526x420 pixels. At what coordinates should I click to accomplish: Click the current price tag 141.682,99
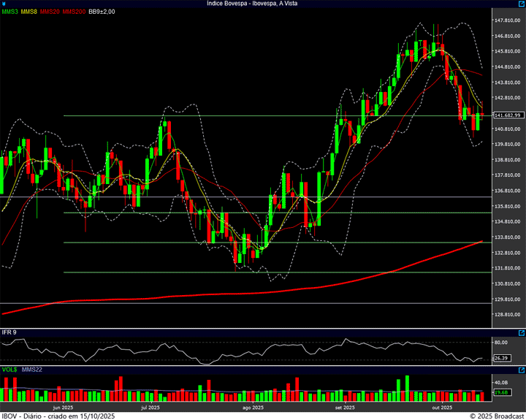pyautogui.click(x=507, y=115)
